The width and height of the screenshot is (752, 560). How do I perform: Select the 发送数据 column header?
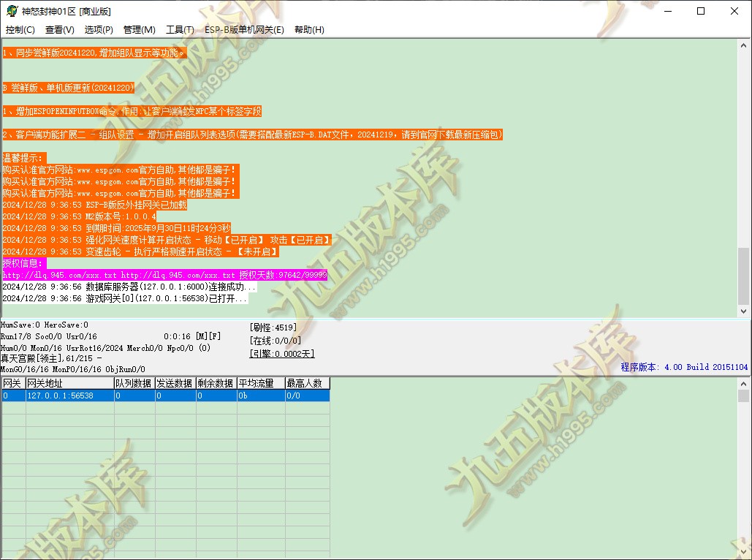click(x=175, y=383)
